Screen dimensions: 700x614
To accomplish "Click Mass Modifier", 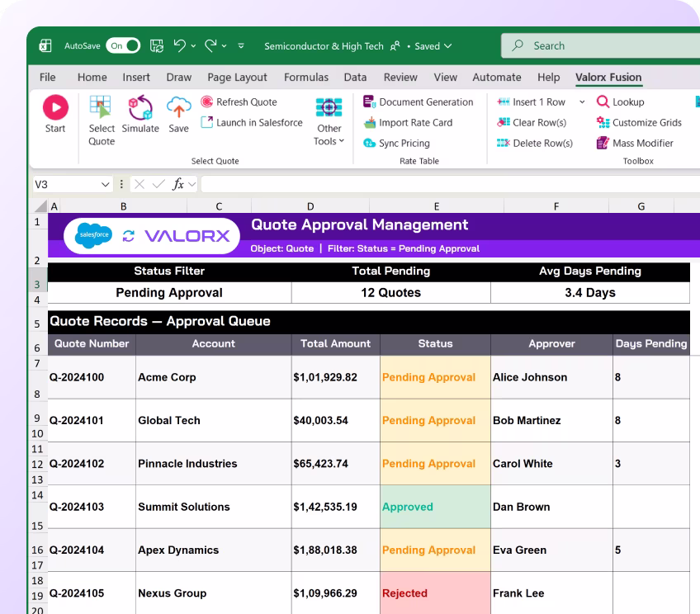I will click(635, 143).
